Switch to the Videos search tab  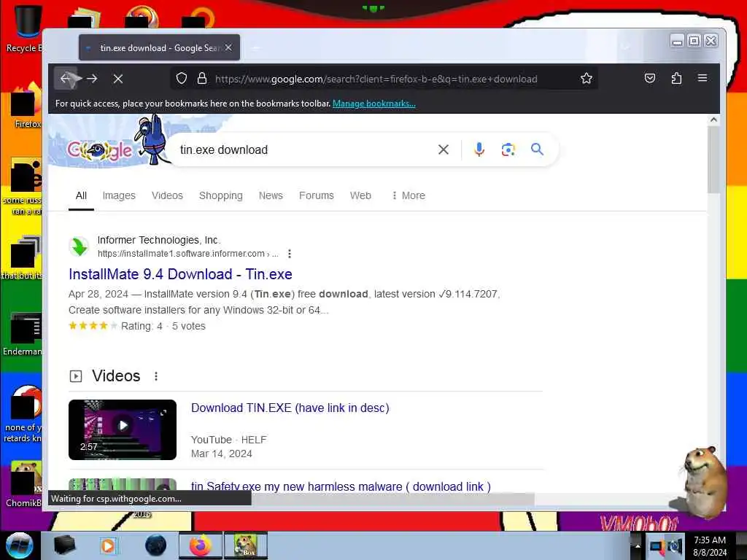point(167,195)
